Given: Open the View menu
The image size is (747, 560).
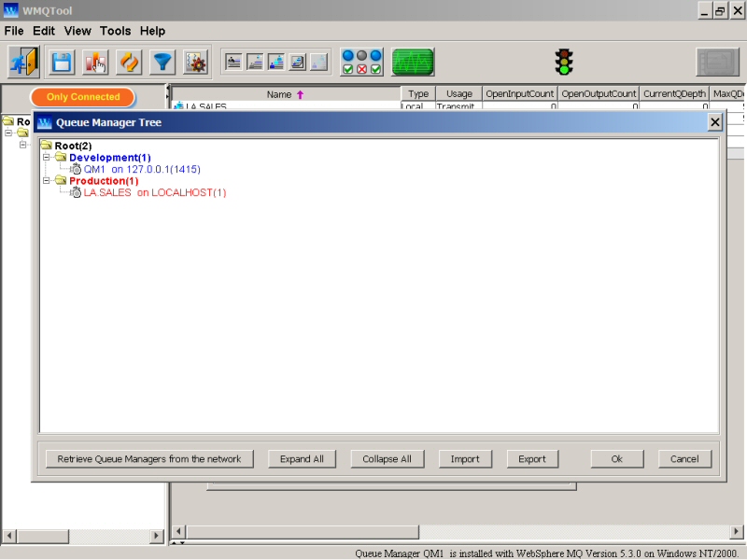Looking at the screenshot, I should point(78,31).
